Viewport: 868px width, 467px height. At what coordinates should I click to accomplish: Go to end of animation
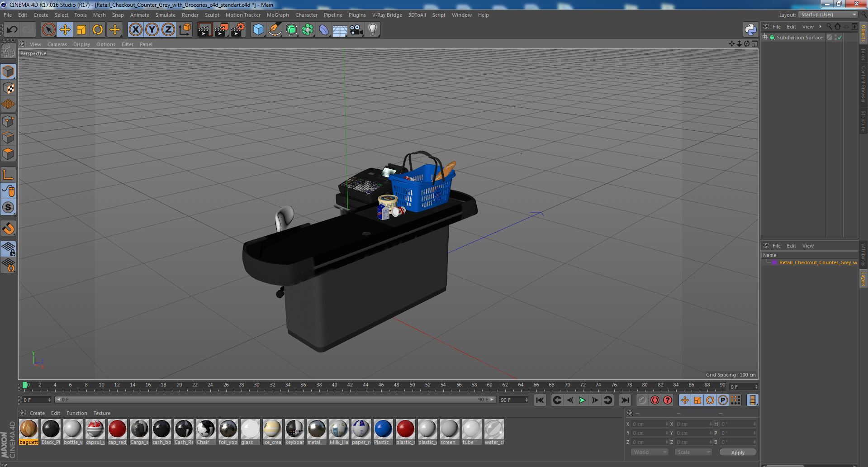point(625,400)
